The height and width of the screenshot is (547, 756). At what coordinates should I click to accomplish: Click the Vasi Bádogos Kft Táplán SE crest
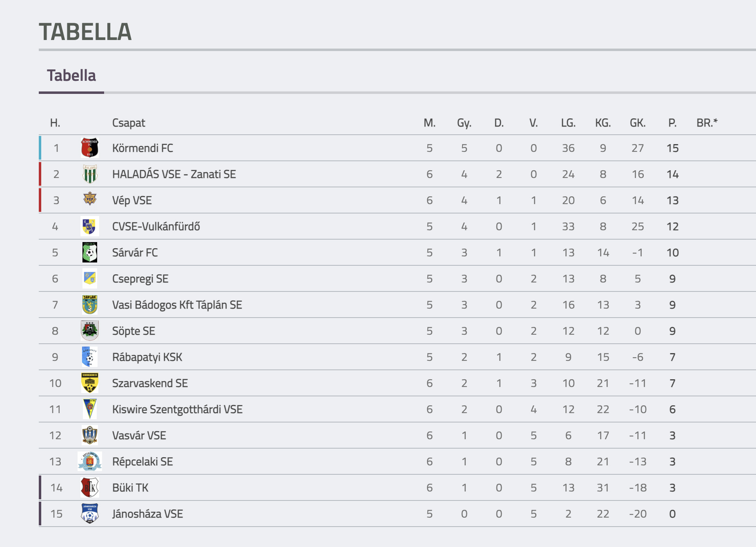[90, 305]
